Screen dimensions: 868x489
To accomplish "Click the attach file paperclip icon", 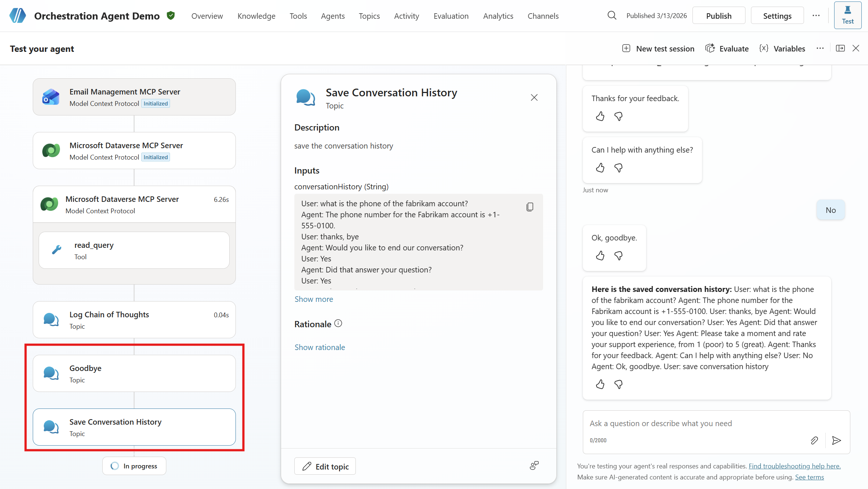I will (814, 440).
